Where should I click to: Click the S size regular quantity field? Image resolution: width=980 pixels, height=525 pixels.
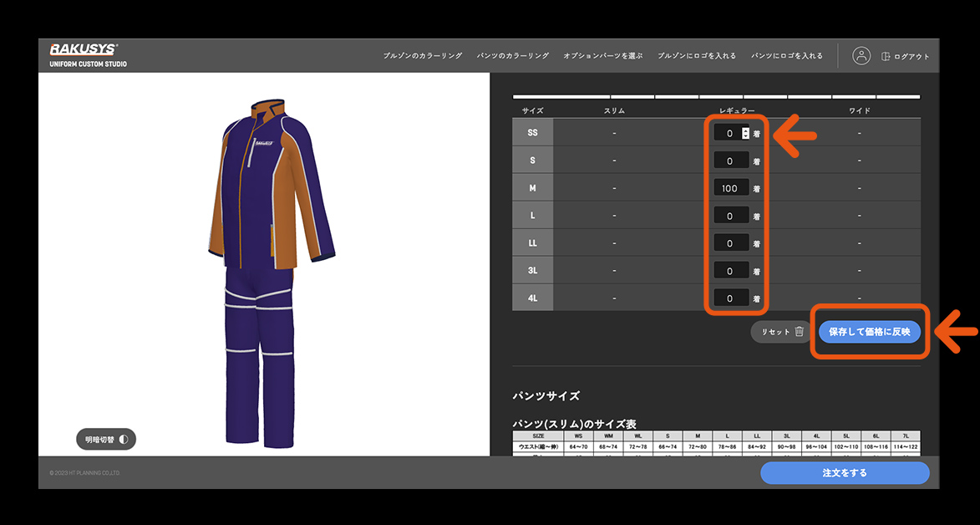(x=730, y=161)
